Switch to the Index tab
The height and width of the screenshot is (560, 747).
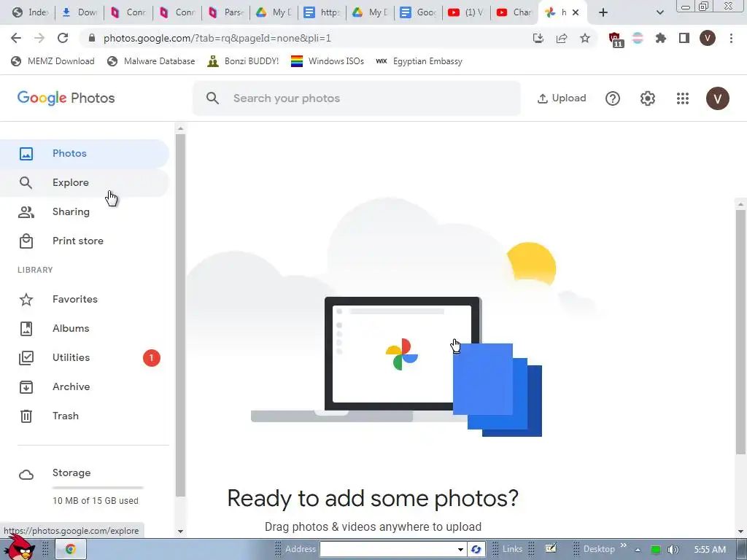point(30,12)
